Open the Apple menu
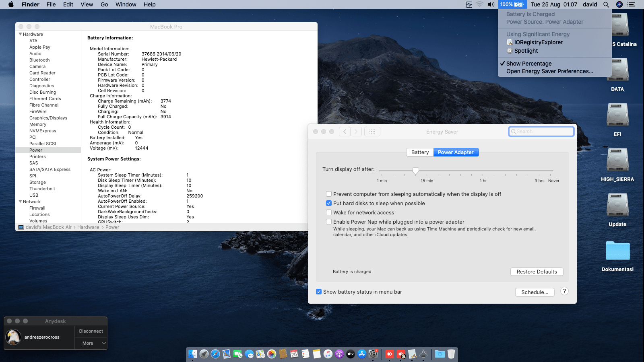644x362 pixels. pos(11,4)
